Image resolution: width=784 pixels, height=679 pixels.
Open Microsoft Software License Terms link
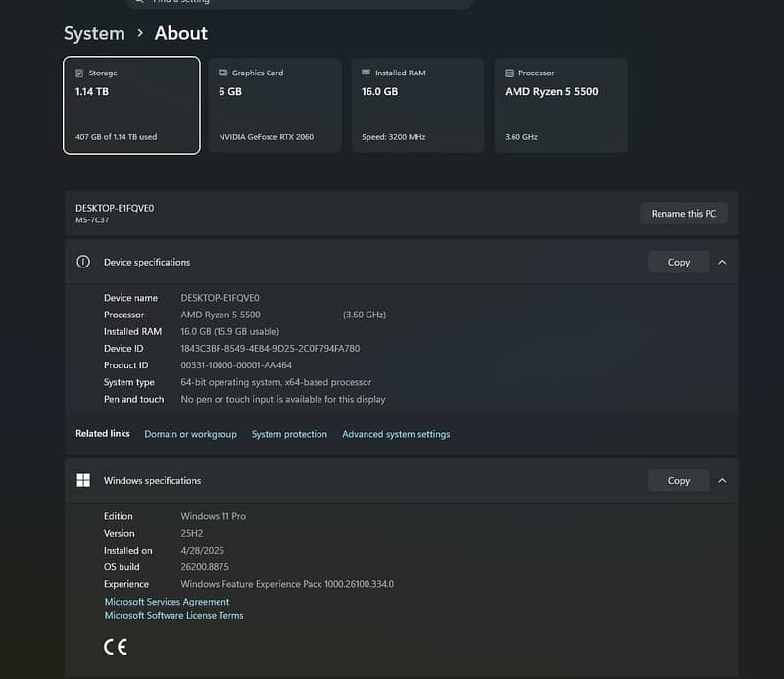[x=174, y=616]
